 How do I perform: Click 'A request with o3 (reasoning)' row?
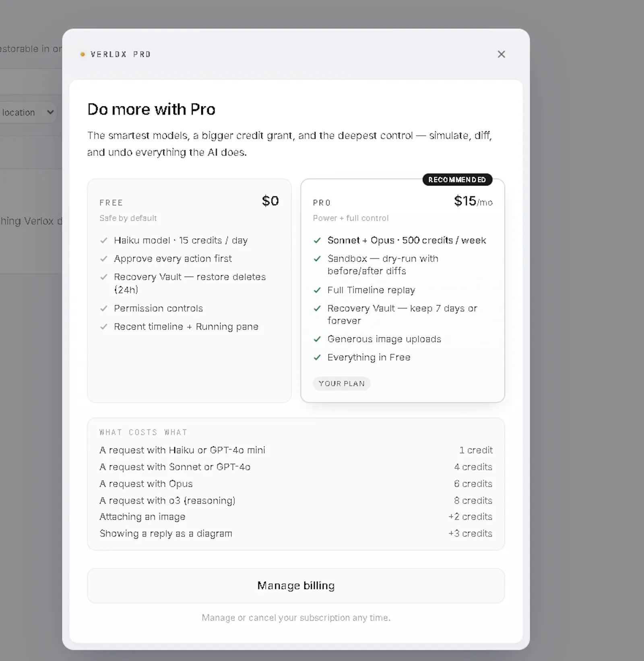pyautogui.click(x=296, y=500)
